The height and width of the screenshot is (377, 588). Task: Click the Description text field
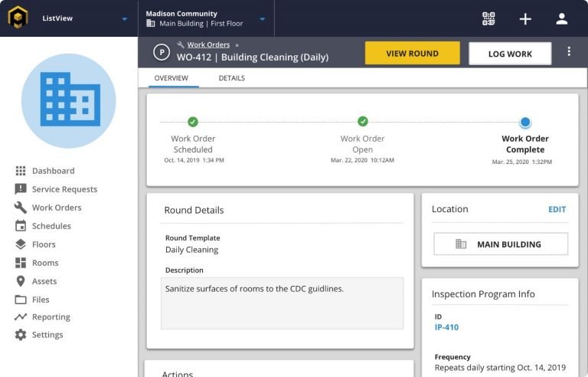[x=282, y=303]
